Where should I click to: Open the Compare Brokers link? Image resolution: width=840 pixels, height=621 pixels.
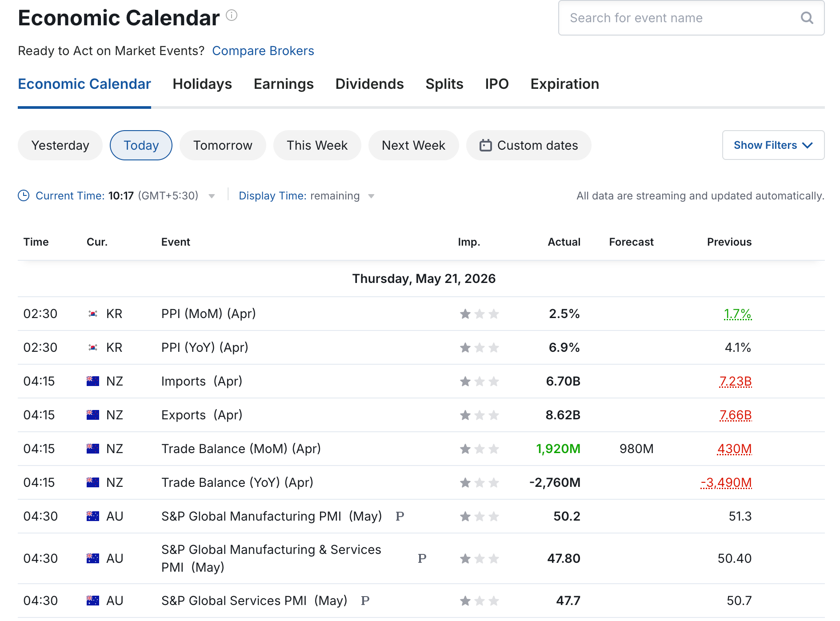point(263,51)
